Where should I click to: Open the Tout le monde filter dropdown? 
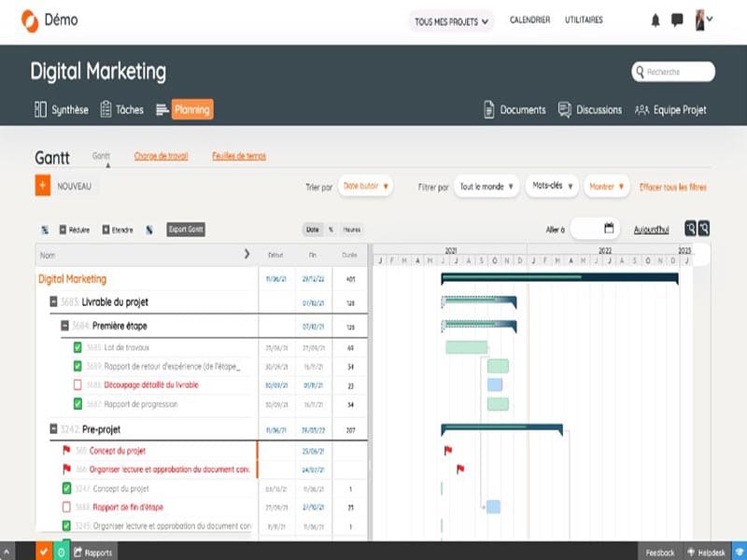(x=486, y=187)
